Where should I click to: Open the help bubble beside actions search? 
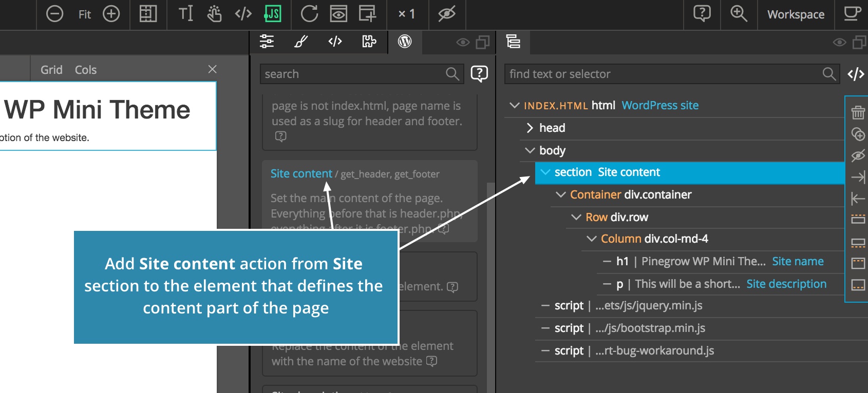pos(479,74)
